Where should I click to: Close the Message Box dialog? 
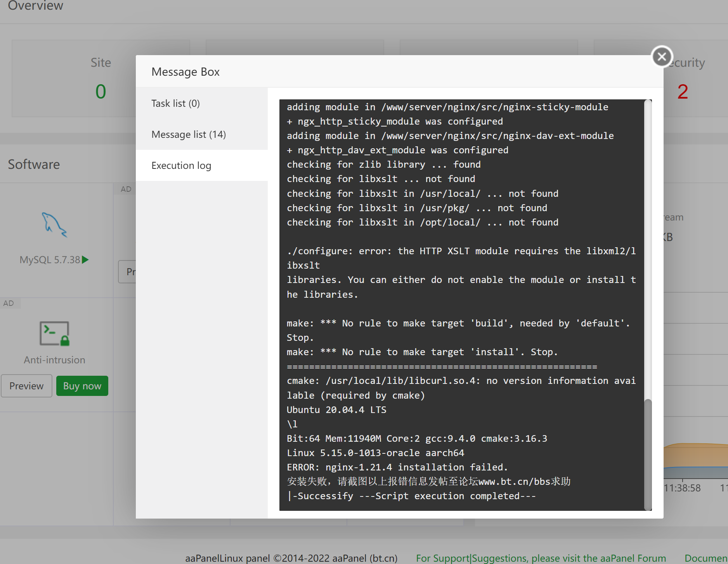pyautogui.click(x=662, y=57)
